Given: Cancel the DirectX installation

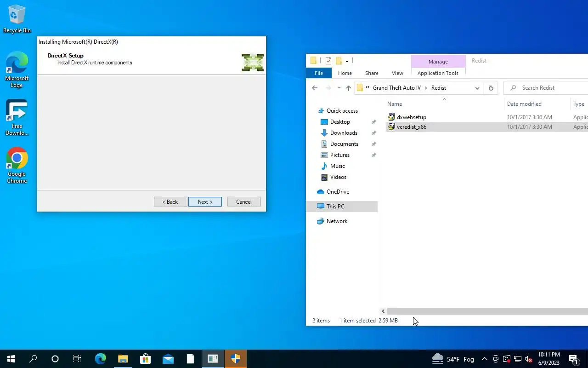Looking at the screenshot, I should [243, 202].
